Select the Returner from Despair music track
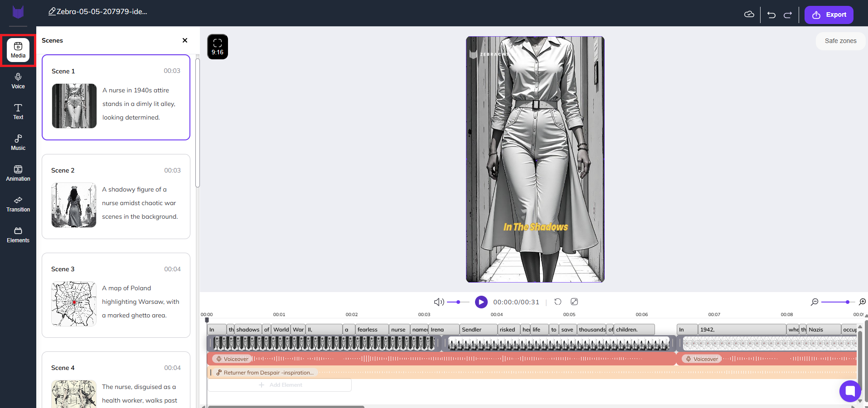 click(x=532, y=373)
